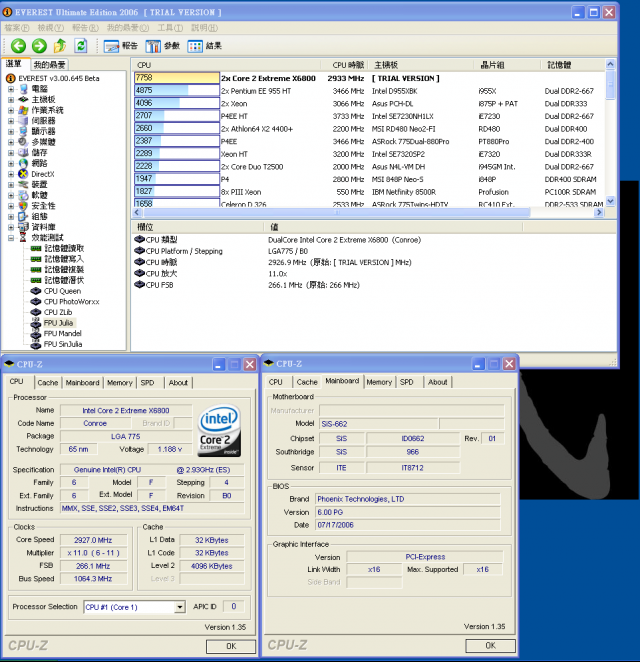Select the 效能測試 benchmark hourglass icon

pos(24,238)
